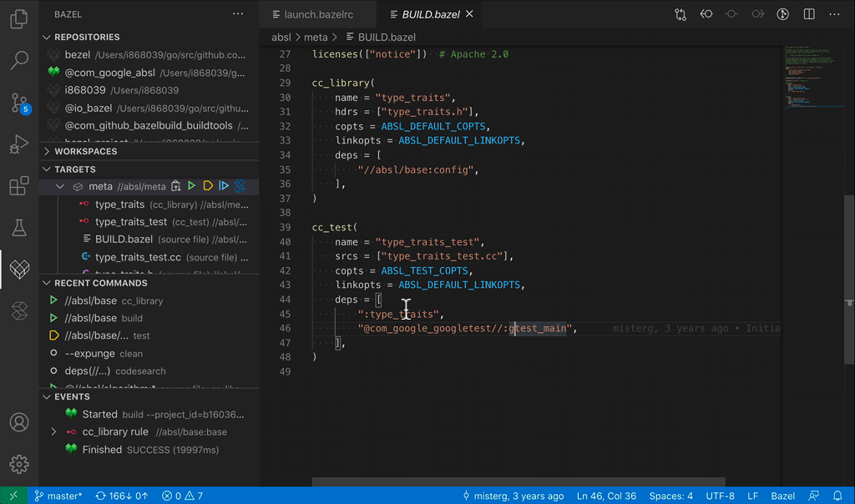
Task: Click the copy label icon on meta row
Action: point(175,186)
